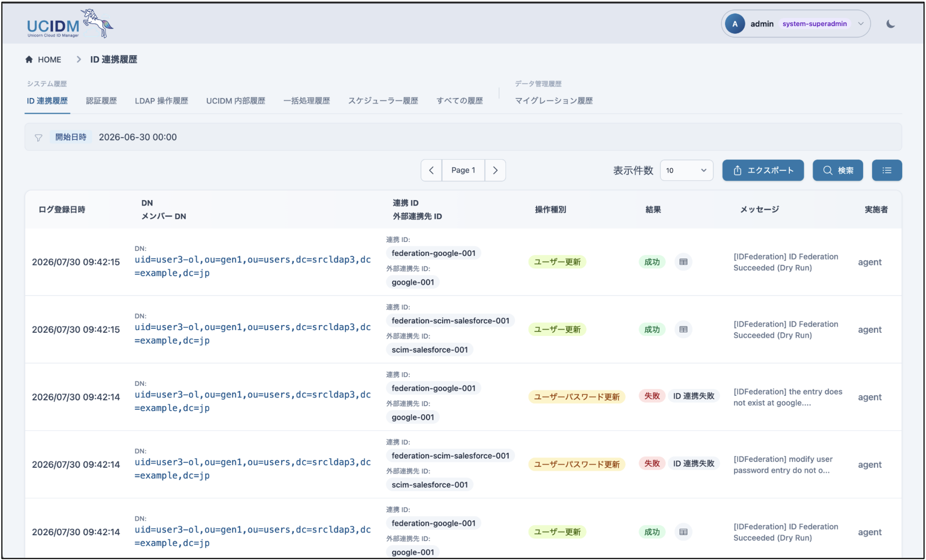This screenshot has width=926, height=560.
Task: Switch to the LDAP 操作履歴 tab
Action: (x=161, y=101)
